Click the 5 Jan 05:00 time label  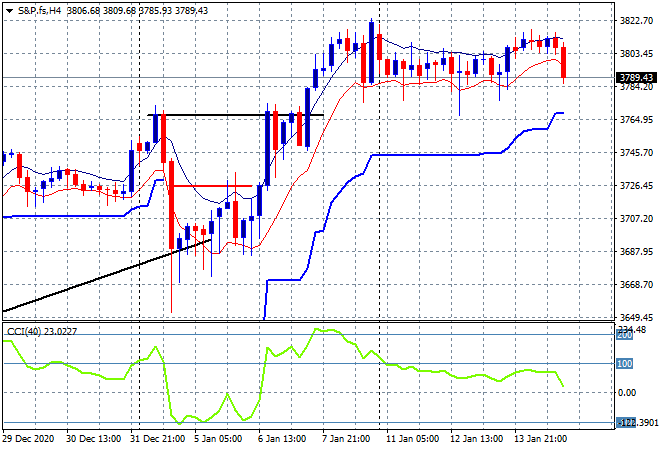click(x=218, y=439)
